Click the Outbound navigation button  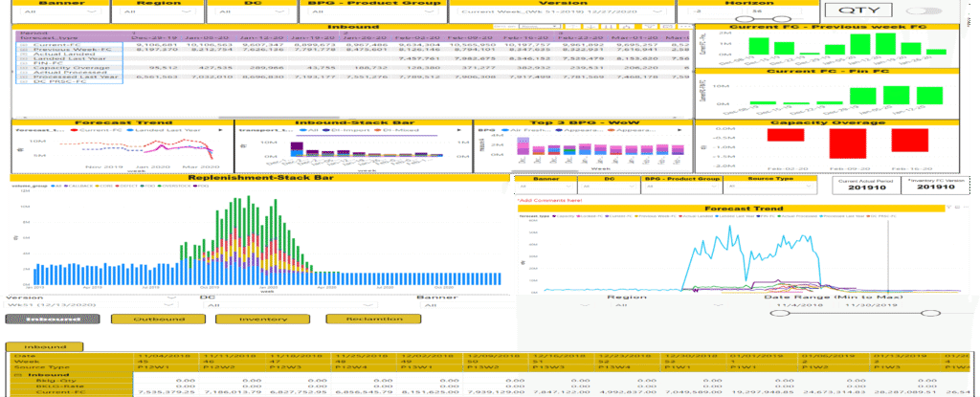click(159, 319)
